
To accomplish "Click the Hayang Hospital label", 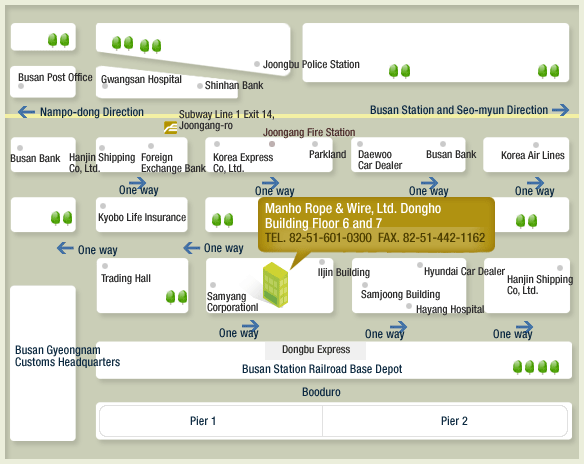I will pyautogui.click(x=450, y=309).
